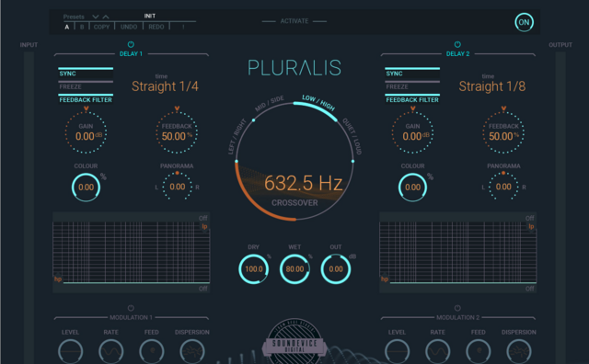This screenshot has width=589, height=364.
Task: Select next preset with down chevron
Action: coord(96,17)
